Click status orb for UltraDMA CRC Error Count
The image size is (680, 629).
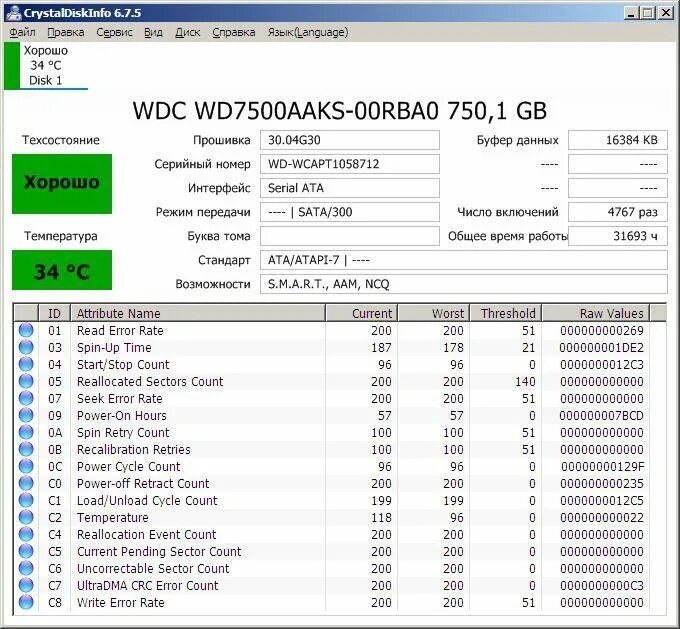pyautogui.click(x=26, y=585)
